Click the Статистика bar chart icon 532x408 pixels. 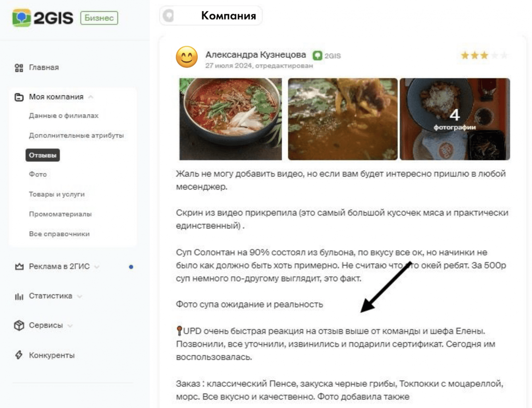pyautogui.click(x=19, y=296)
